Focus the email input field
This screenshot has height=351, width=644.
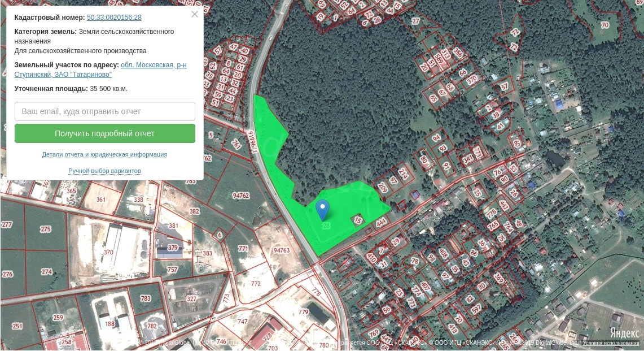[x=105, y=111]
